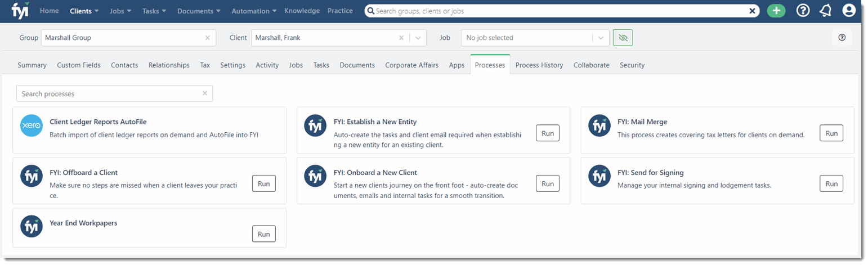Open the small help icon below the profile
The width and height of the screenshot is (868, 265).
pos(842,38)
